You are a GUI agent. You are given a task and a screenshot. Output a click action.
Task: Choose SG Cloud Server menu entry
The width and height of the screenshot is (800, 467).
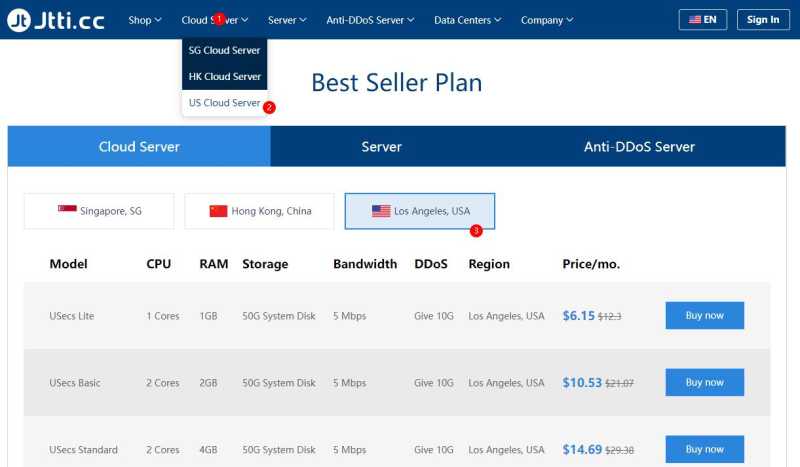tap(224, 51)
